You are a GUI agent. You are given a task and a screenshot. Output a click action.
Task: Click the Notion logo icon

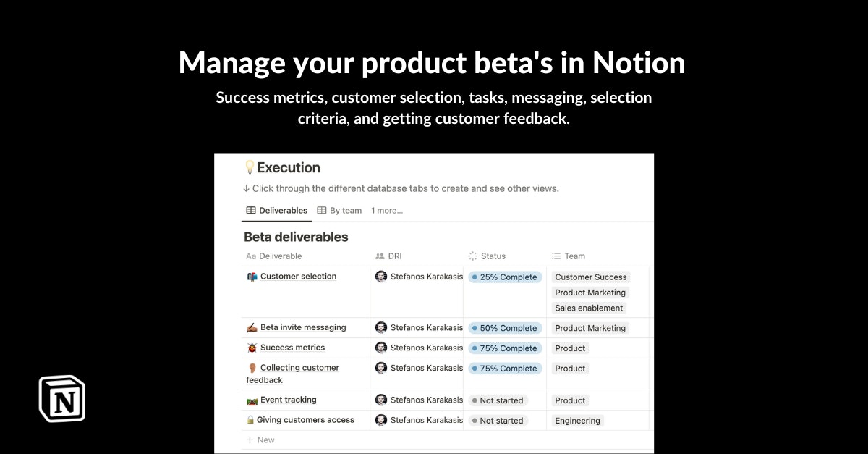[61, 398]
